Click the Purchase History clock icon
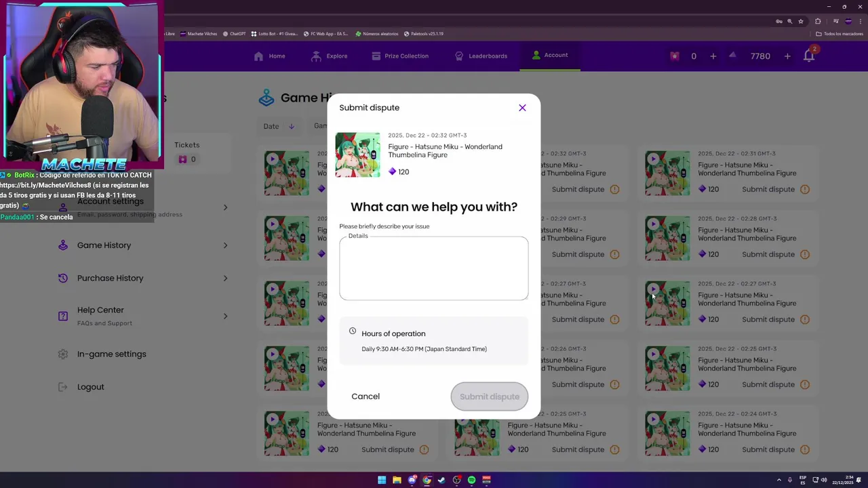The width and height of the screenshot is (868, 488). pos(63,278)
